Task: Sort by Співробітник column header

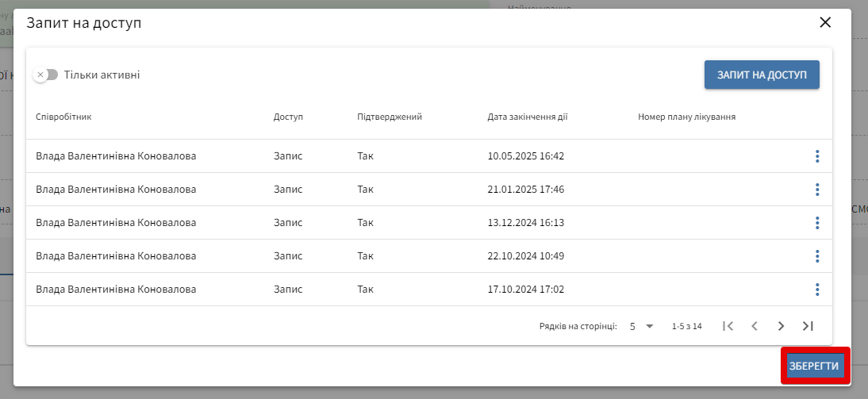Action: click(x=63, y=117)
